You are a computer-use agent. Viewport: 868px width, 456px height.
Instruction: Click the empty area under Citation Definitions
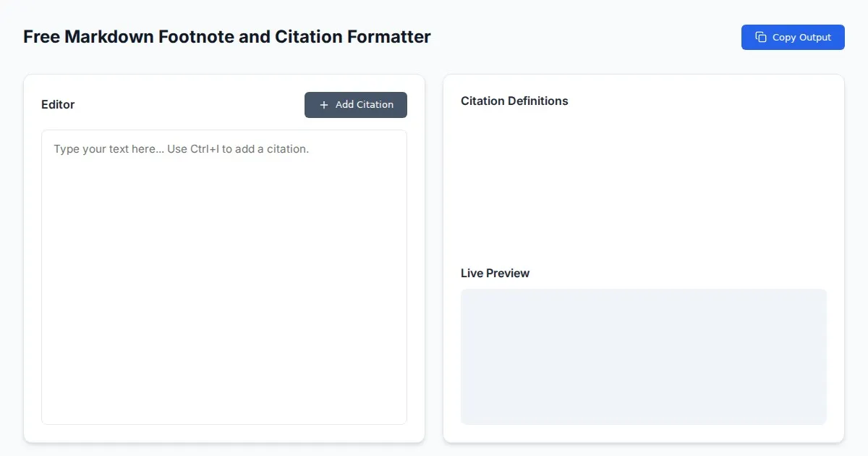coord(643,181)
